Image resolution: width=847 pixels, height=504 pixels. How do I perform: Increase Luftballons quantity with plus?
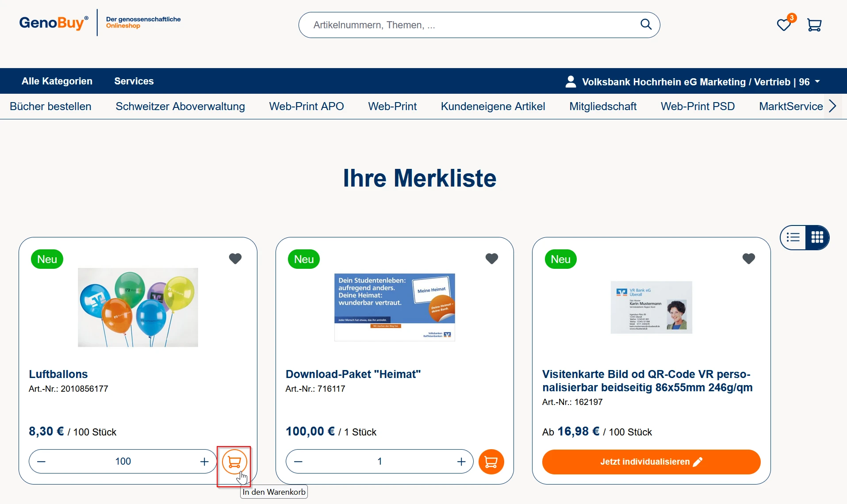tap(204, 462)
